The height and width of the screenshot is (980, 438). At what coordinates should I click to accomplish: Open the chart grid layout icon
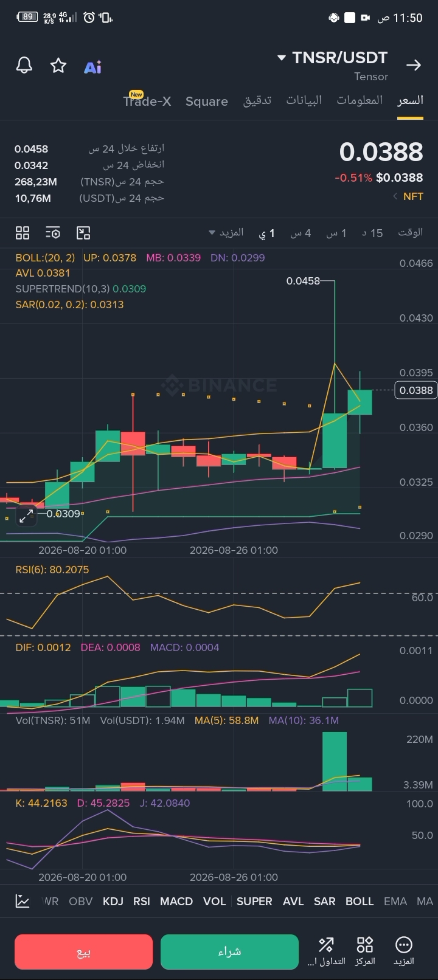click(23, 233)
